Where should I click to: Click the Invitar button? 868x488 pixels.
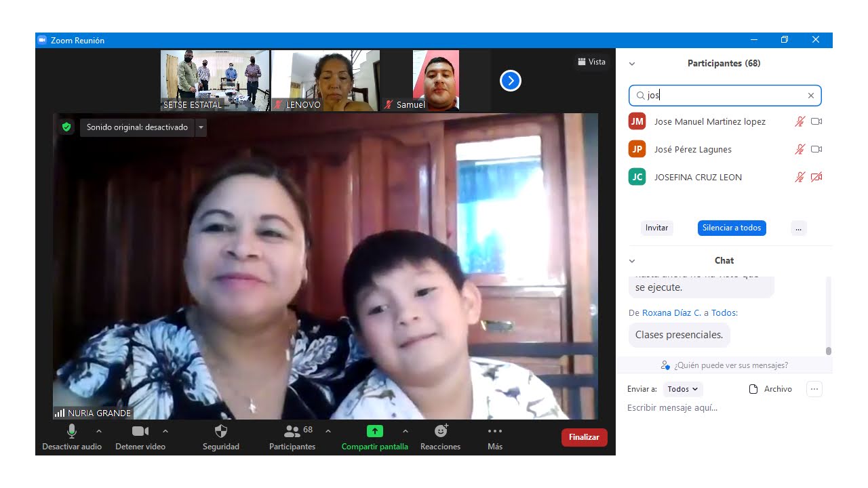tap(656, 228)
